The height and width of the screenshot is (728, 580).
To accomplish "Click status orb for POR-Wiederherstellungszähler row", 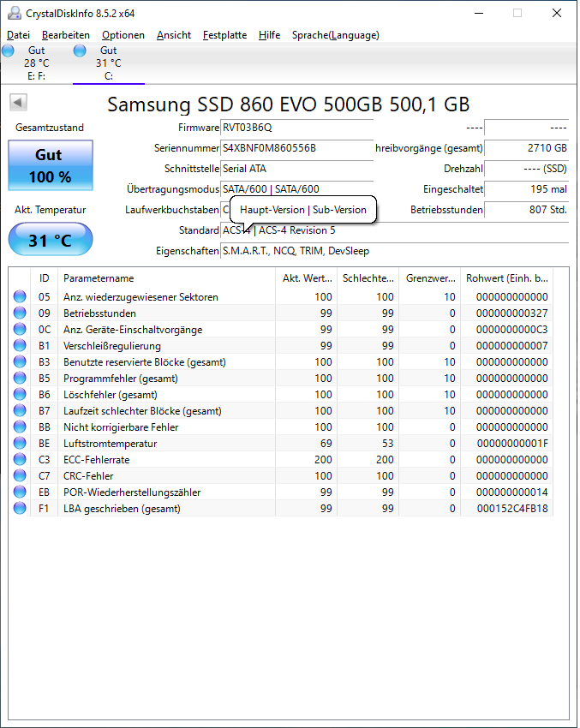I will click(20, 492).
